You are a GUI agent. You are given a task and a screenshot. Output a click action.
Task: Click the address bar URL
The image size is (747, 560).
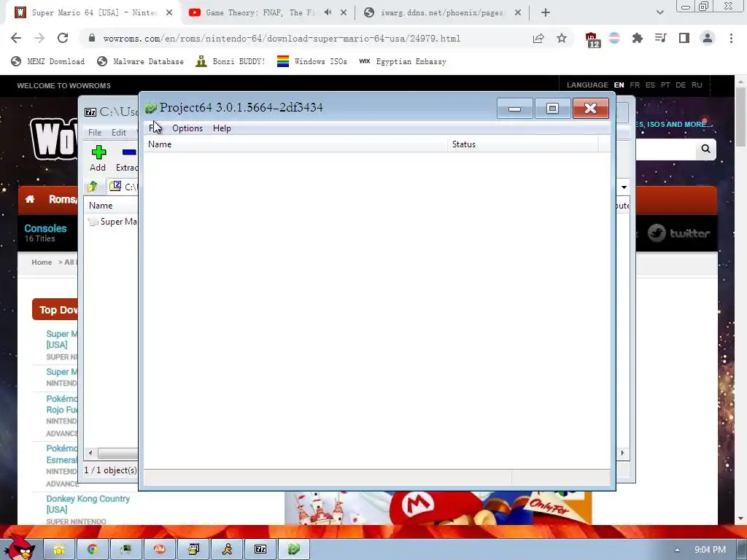click(x=282, y=39)
